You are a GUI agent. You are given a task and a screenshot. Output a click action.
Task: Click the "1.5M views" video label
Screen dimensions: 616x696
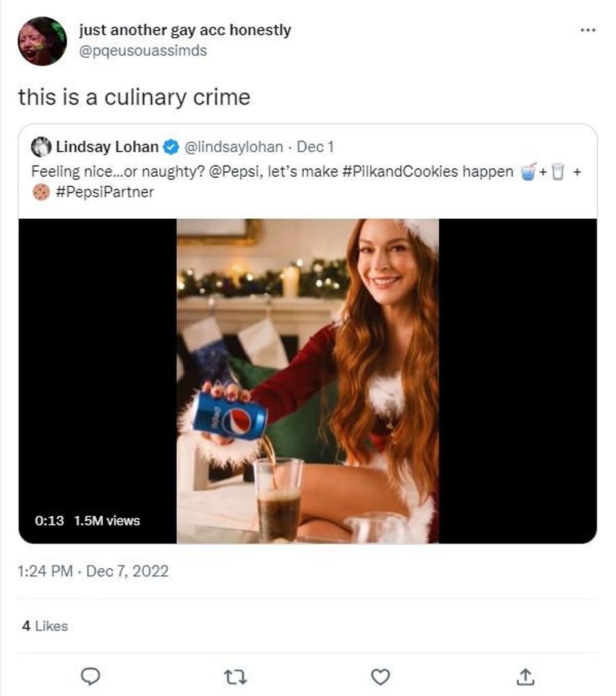(x=107, y=521)
